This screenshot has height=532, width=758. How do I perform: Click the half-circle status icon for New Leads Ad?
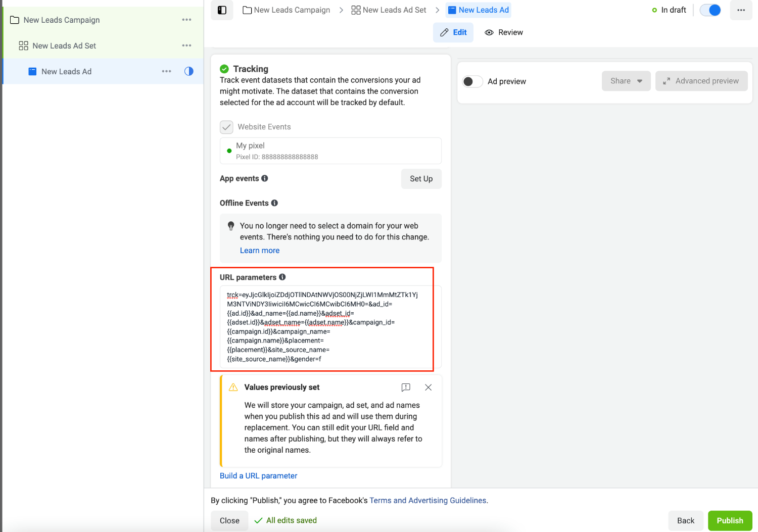(188, 71)
